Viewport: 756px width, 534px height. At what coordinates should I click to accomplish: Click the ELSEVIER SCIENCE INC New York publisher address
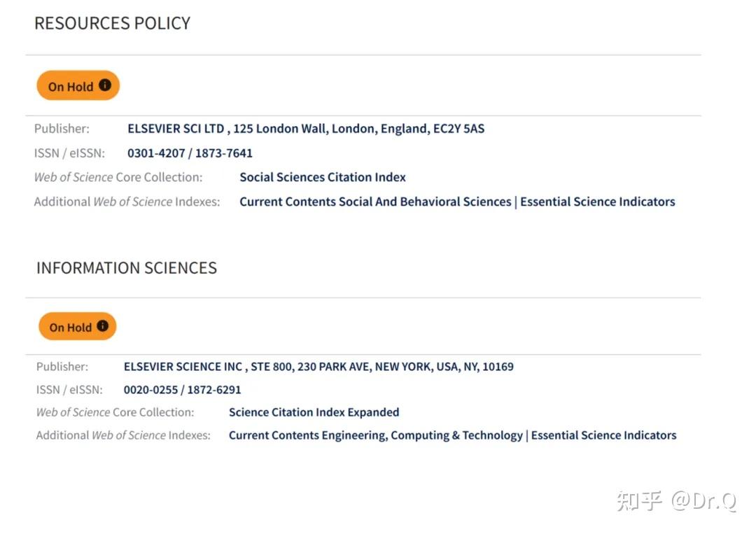click(318, 367)
